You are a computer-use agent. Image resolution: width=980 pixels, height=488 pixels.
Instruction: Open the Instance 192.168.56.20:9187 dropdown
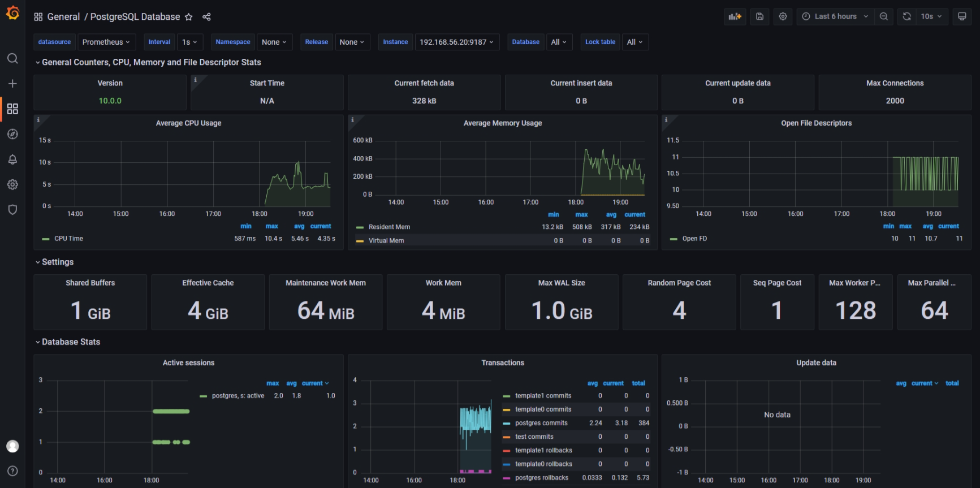(456, 42)
